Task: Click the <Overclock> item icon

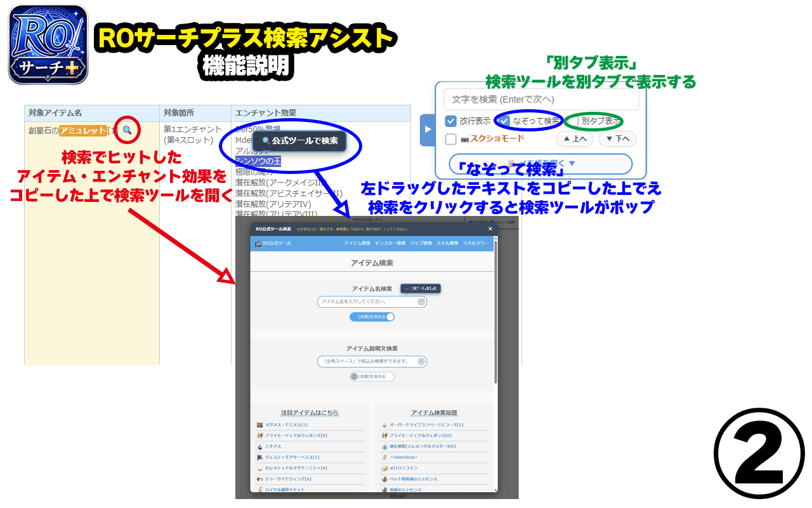Action: (x=384, y=457)
